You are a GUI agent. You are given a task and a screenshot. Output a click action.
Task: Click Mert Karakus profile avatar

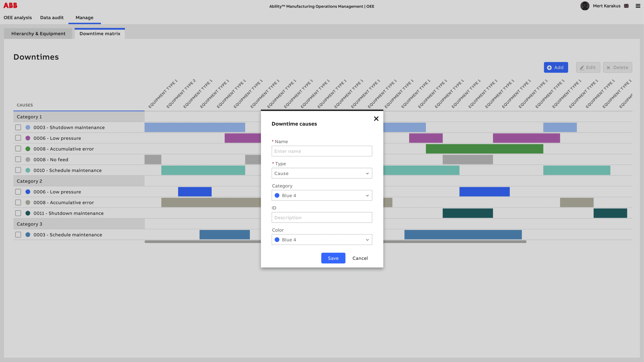pyautogui.click(x=585, y=6)
